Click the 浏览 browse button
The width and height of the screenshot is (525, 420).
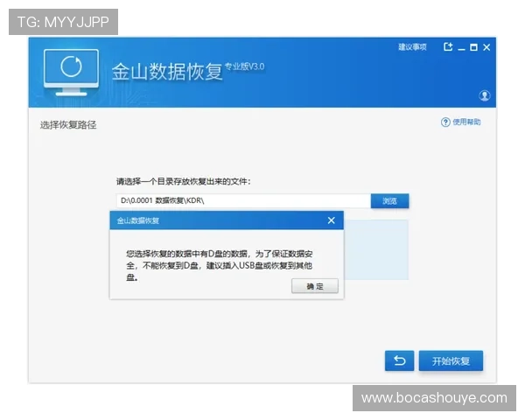(389, 200)
